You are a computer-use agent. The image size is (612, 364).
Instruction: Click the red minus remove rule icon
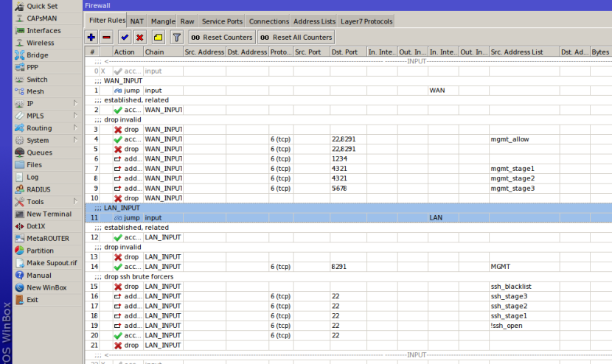pyautogui.click(x=107, y=37)
